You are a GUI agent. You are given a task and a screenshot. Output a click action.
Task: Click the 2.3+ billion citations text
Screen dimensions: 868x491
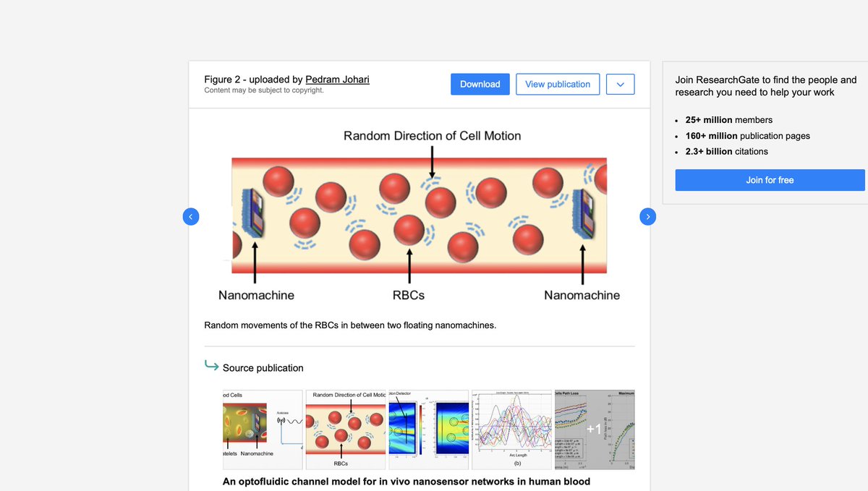727,152
